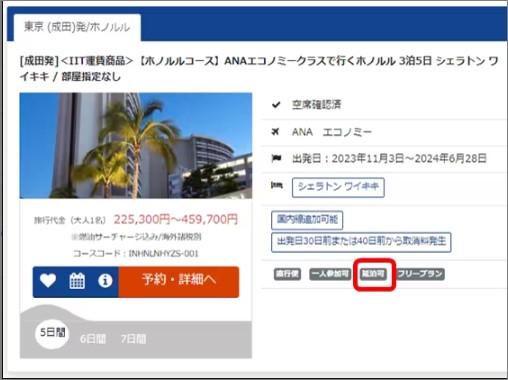Click the course code INHNLNHYZS-001 text
Viewport: 508px width, 380px height.
click(164, 254)
